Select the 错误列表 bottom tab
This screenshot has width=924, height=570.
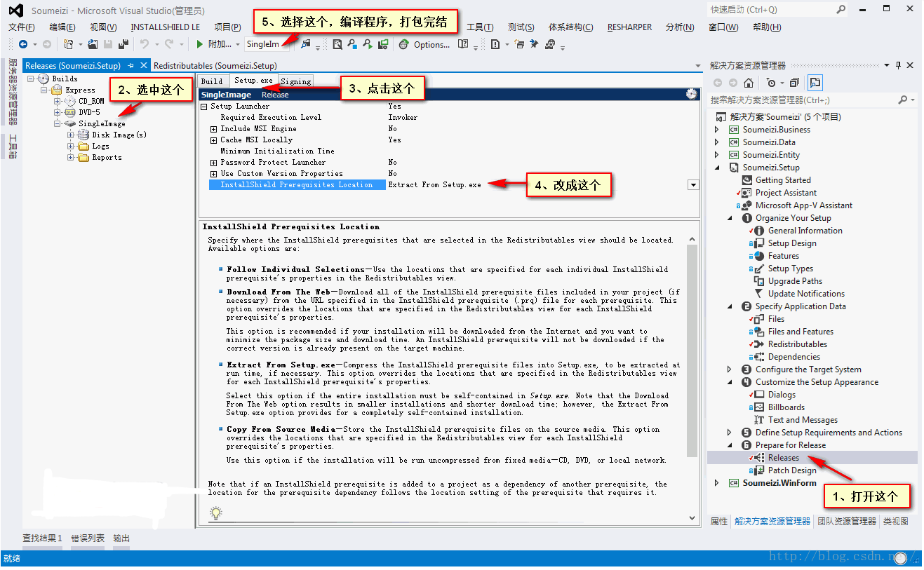(x=88, y=538)
